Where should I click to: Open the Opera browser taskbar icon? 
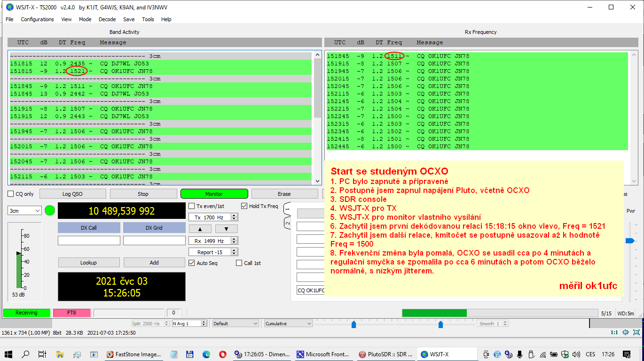[x=223, y=354]
